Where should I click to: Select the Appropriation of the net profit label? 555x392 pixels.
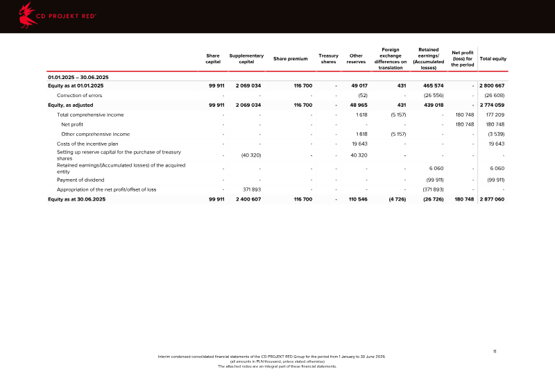(x=107, y=189)
